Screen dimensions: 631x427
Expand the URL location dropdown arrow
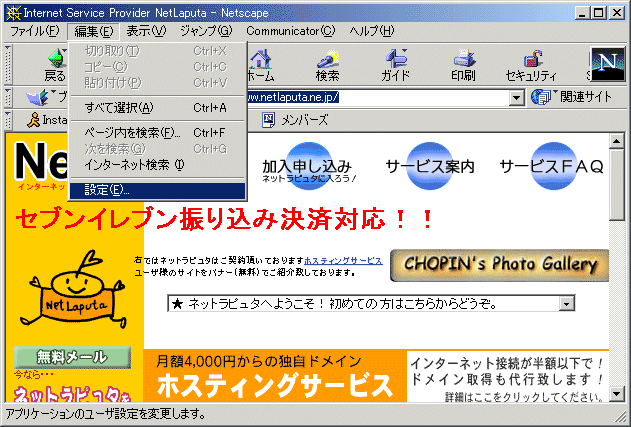(x=516, y=97)
